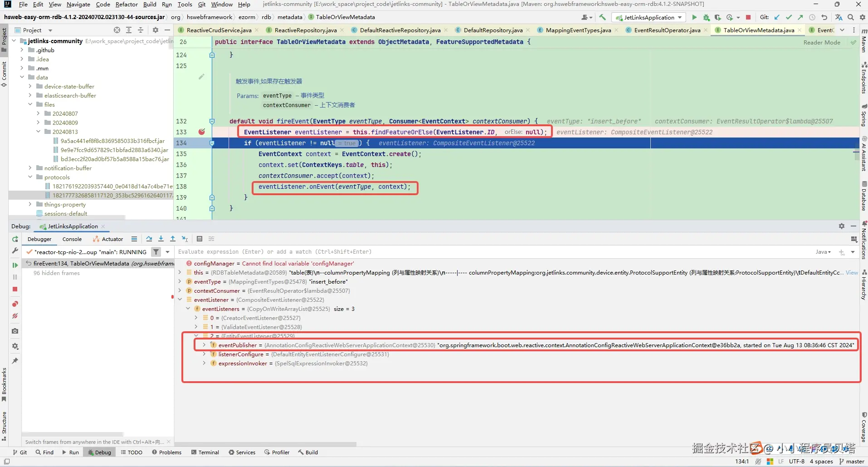Click the variables pane horizontal scrollbar
Viewport: 868px width, 467px height.
click(266, 444)
